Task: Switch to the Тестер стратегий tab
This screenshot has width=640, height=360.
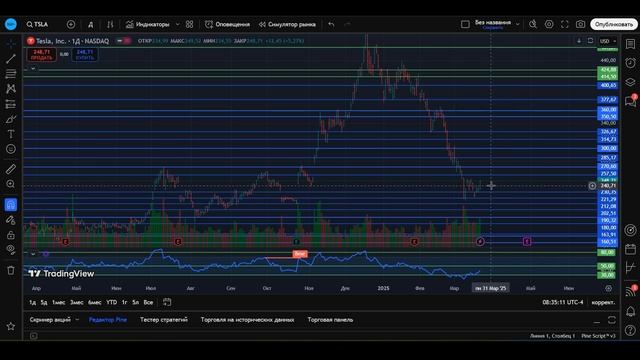Action: (x=164, y=320)
